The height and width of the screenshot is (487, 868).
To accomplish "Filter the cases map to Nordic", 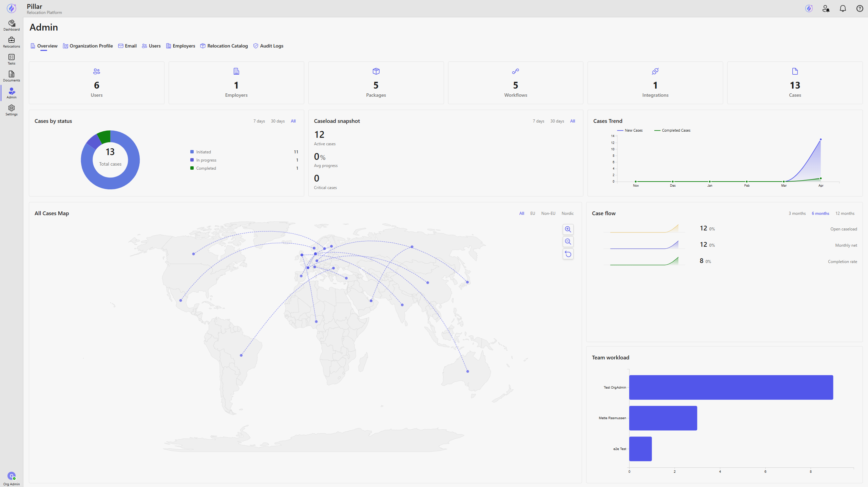I will tap(567, 213).
